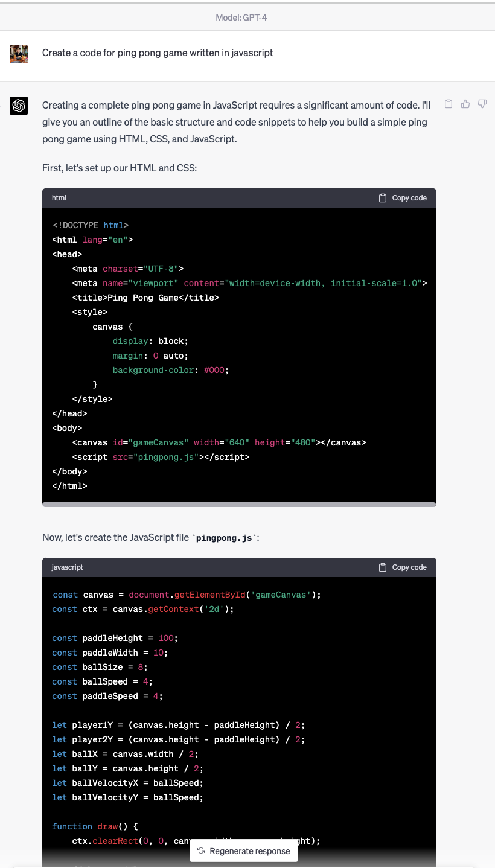The height and width of the screenshot is (868, 495).
Task: Click the html code block scrollbar
Action: pyautogui.click(x=239, y=504)
